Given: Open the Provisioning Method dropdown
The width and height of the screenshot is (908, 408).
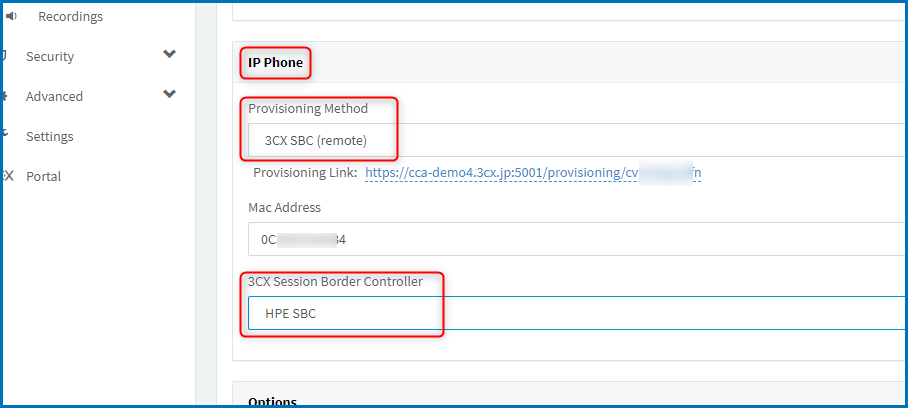Looking at the screenshot, I should point(577,140).
